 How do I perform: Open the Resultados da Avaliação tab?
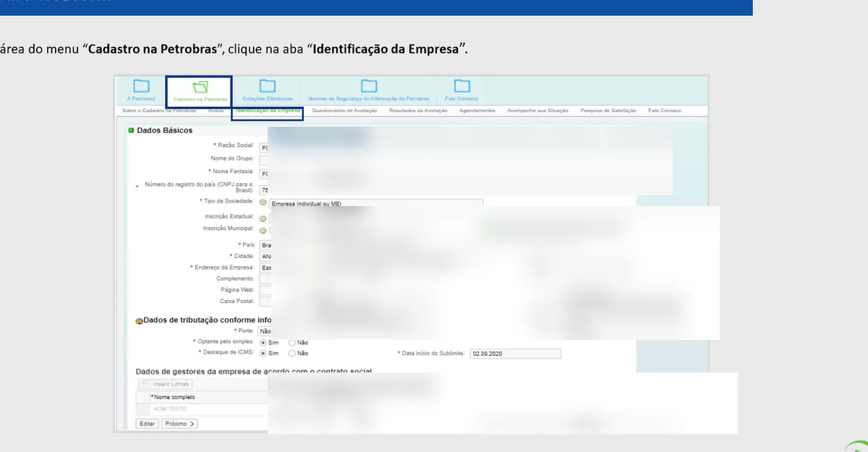click(418, 111)
